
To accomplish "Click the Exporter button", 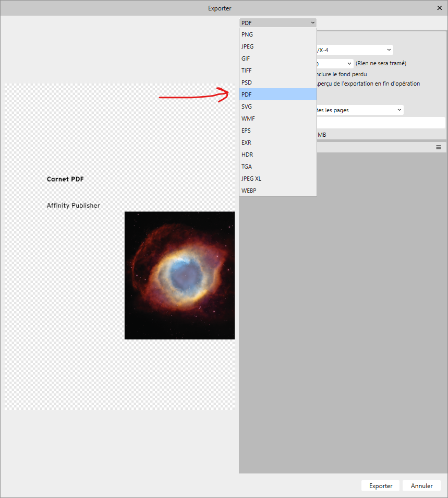I will tap(380, 485).
